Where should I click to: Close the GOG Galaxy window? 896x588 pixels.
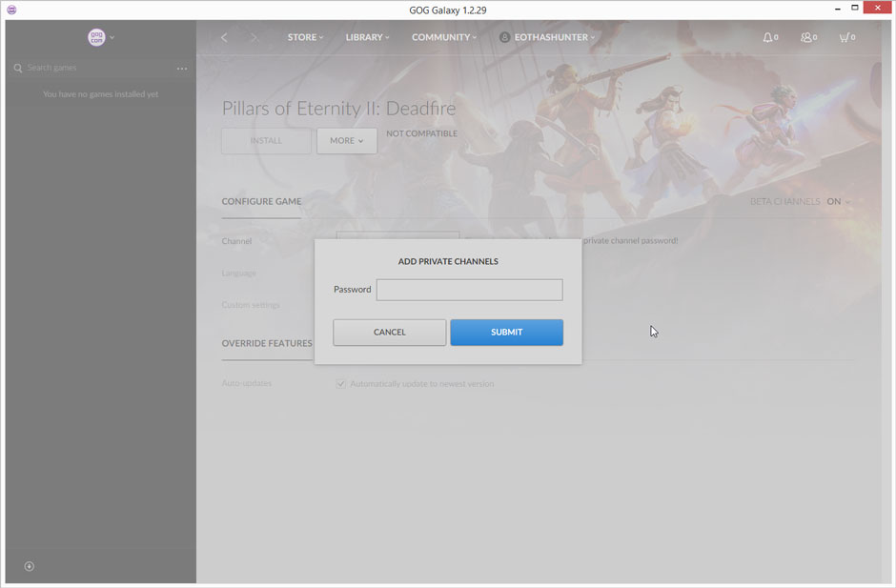click(878, 8)
